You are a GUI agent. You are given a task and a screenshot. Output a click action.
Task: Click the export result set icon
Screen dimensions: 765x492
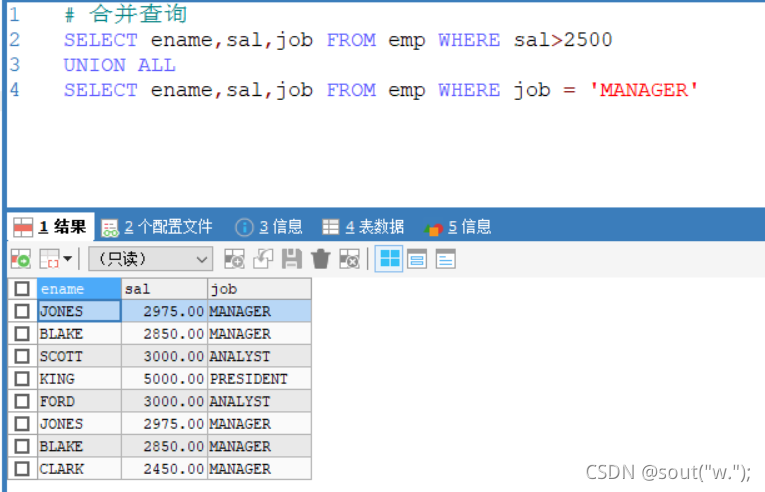pos(21,259)
